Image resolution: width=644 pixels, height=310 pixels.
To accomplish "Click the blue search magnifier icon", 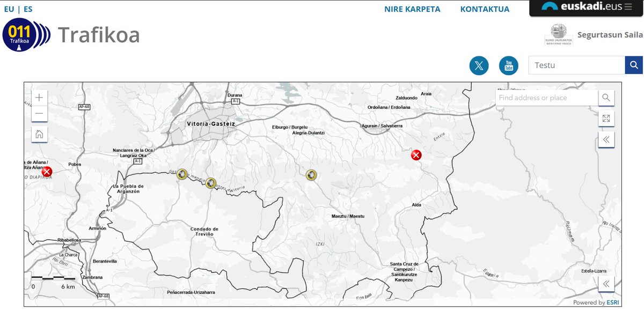I will click(633, 65).
